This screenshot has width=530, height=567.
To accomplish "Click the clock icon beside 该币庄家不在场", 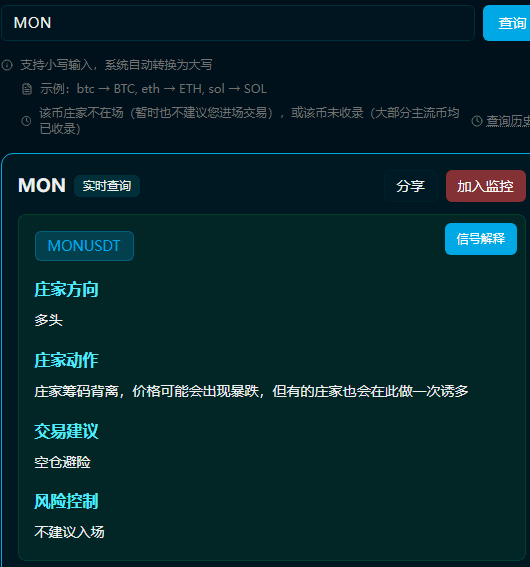I will (26, 121).
